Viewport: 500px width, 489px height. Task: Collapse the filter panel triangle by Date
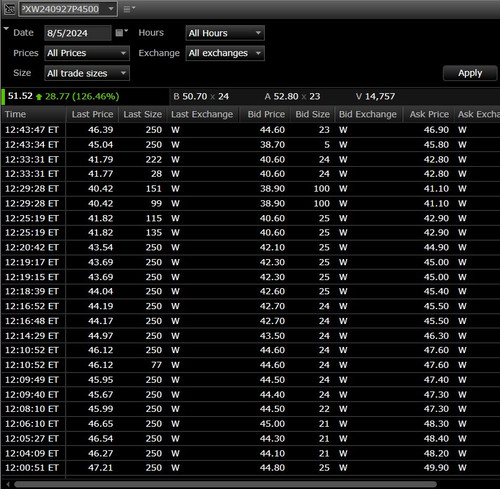[6, 29]
